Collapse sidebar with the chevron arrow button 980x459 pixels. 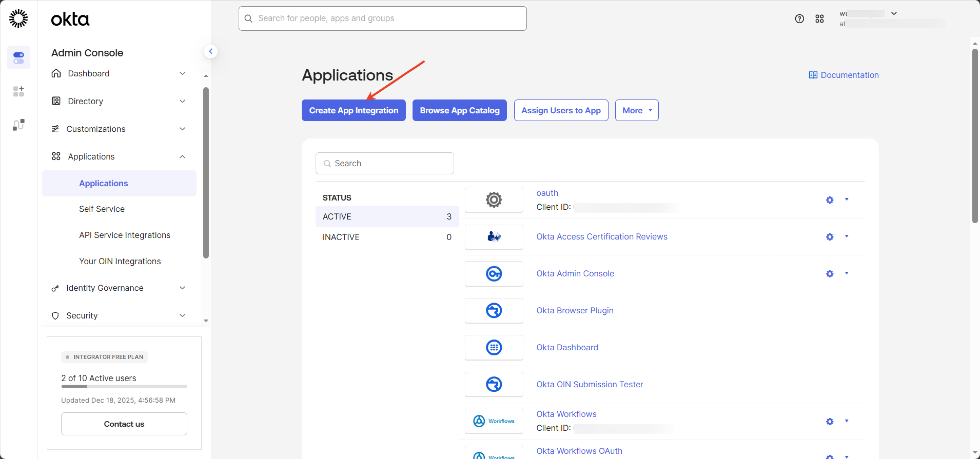pyautogui.click(x=211, y=51)
